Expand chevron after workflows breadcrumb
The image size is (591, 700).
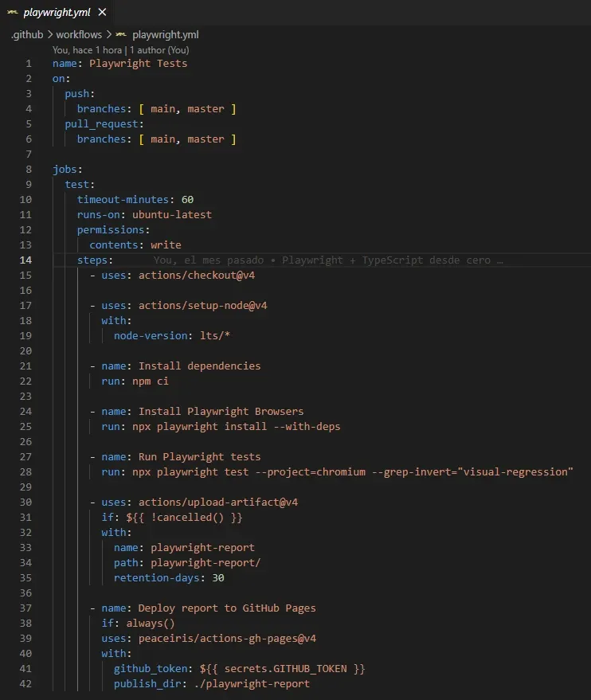tap(109, 35)
